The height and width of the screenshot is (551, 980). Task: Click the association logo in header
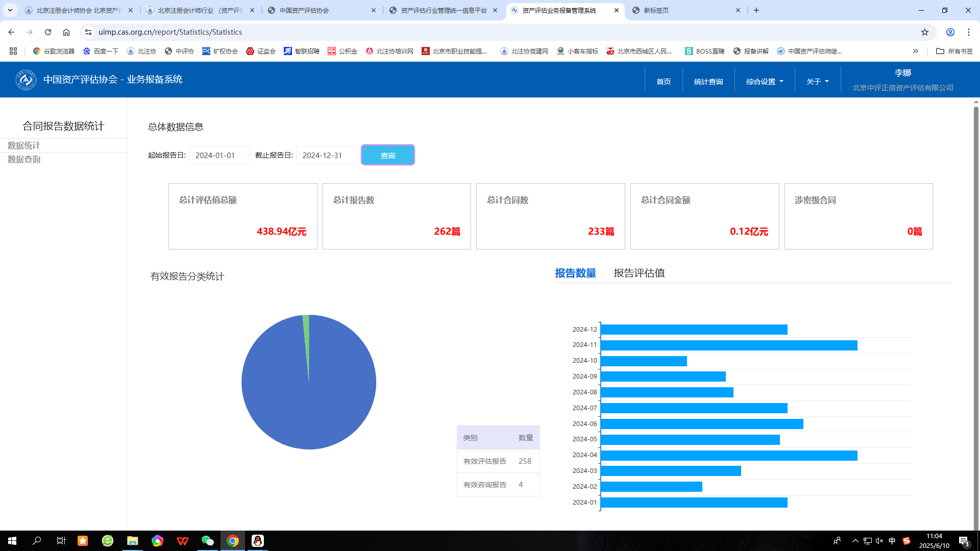point(26,80)
